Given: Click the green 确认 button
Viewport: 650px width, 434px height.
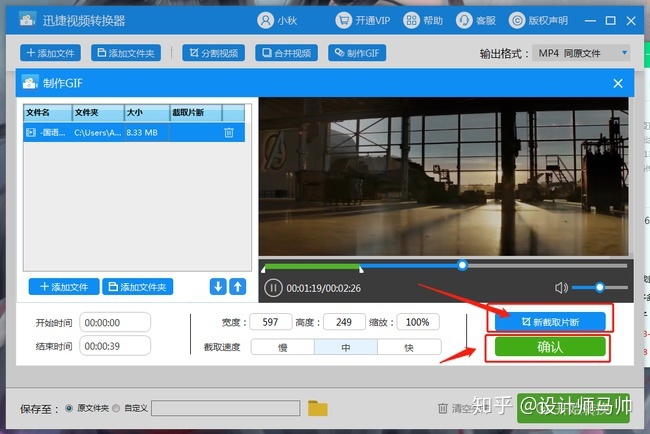Looking at the screenshot, I should [550, 347].
